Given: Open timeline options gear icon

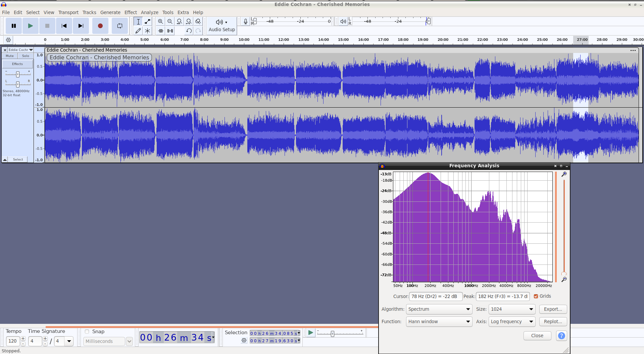Looking at the screenshot, I should click(x=8, y=40).
